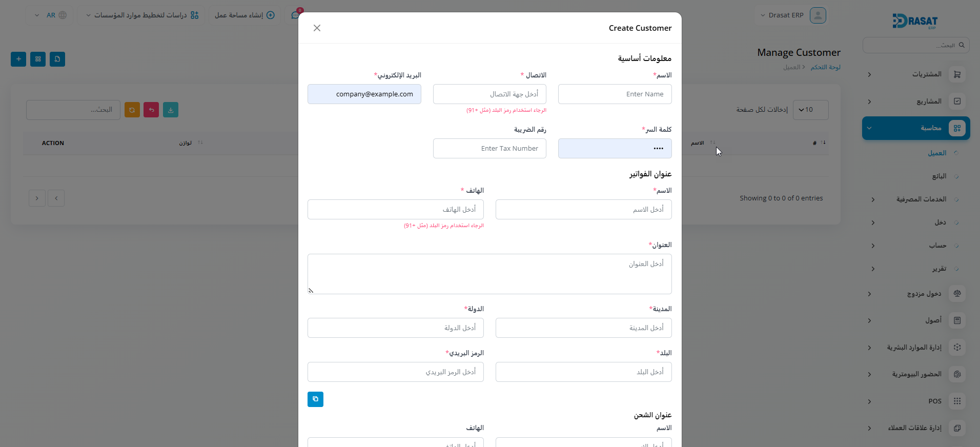Click the blue plus create button
980x447 pixels.
(x=18, y=59)
